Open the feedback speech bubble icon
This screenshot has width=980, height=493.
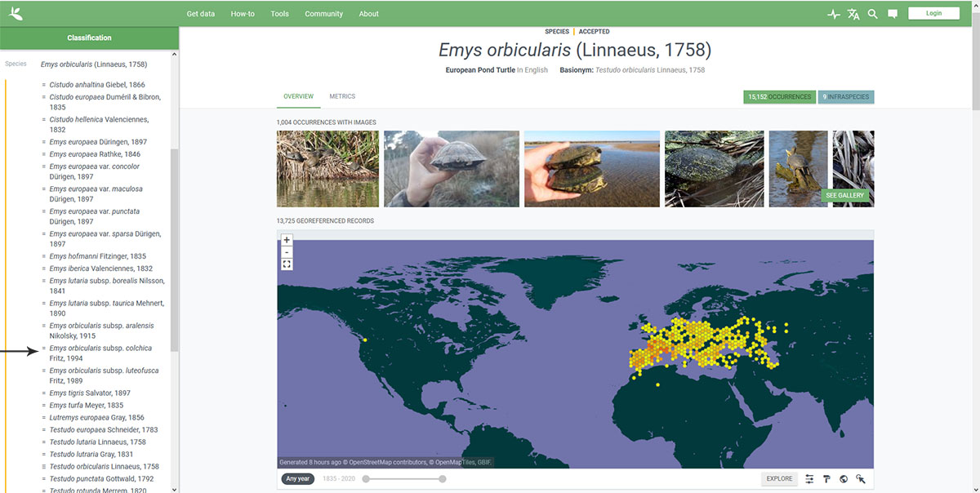(x=893, y=14)
